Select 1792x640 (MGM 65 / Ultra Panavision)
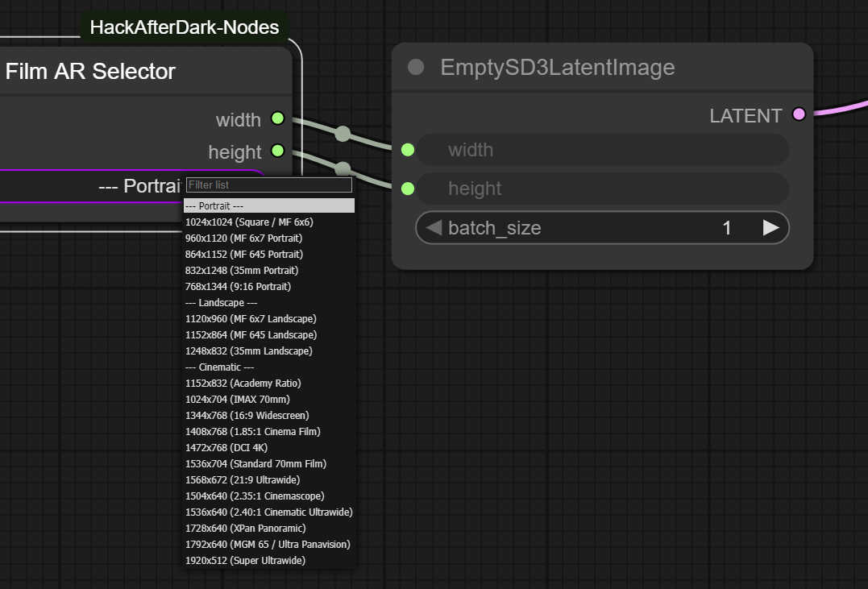The image size is (868, 589). coord(269,544)
